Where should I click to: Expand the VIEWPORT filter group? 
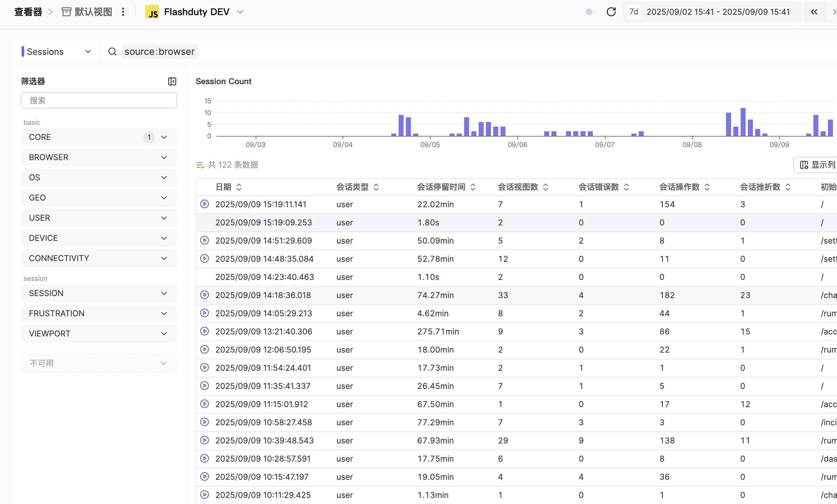pyautogui.click(x=99, y=334)
